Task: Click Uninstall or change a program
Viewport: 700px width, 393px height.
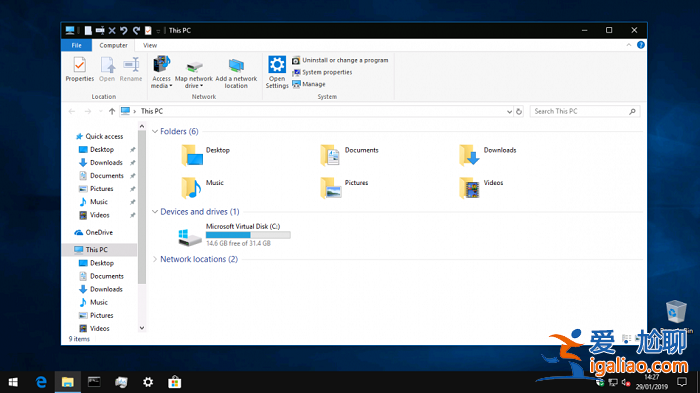Action: (x=340, y=60)
